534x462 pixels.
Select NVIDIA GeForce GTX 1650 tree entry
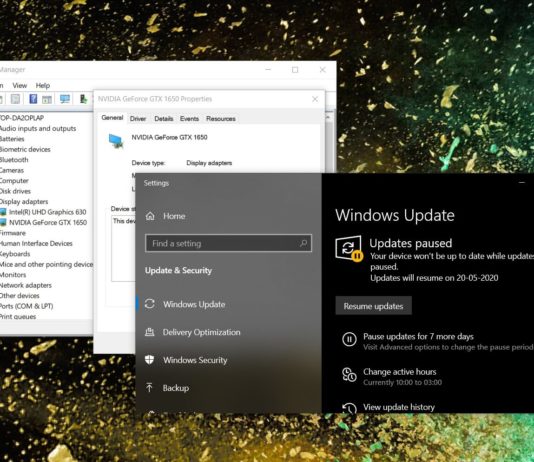pos(48,223)
